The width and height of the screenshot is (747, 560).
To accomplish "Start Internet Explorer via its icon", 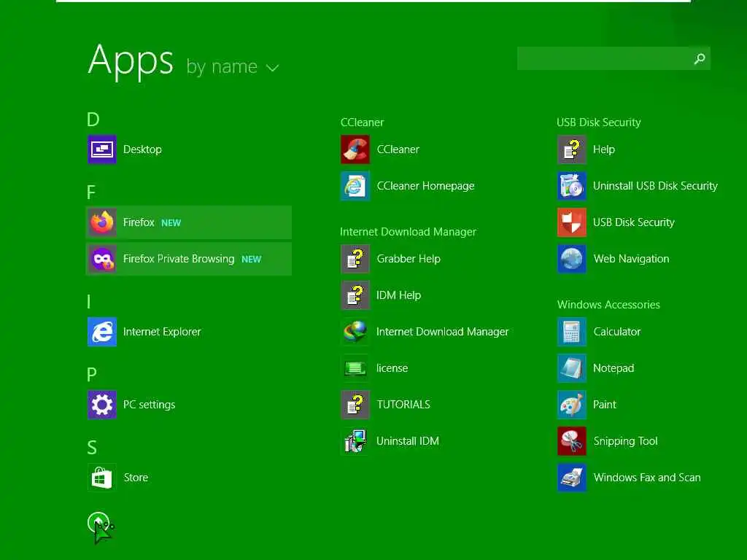I will [x=102, y=332].
